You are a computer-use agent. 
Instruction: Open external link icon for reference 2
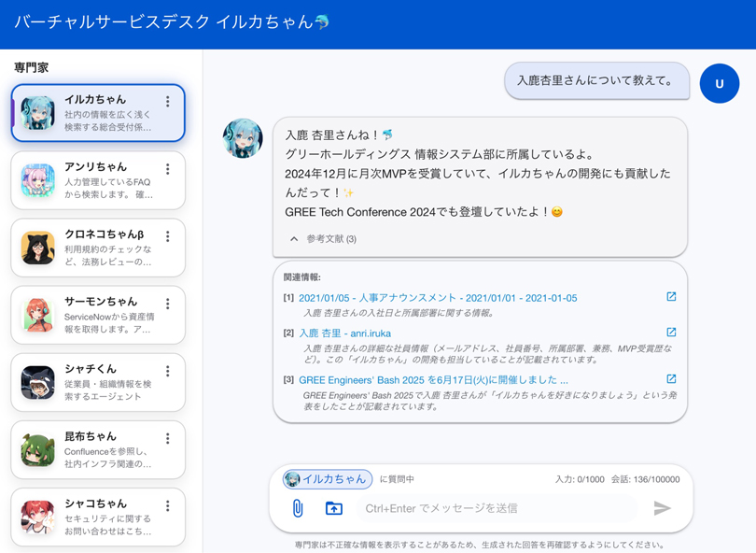pyautogui.click(x=671, y=333)
